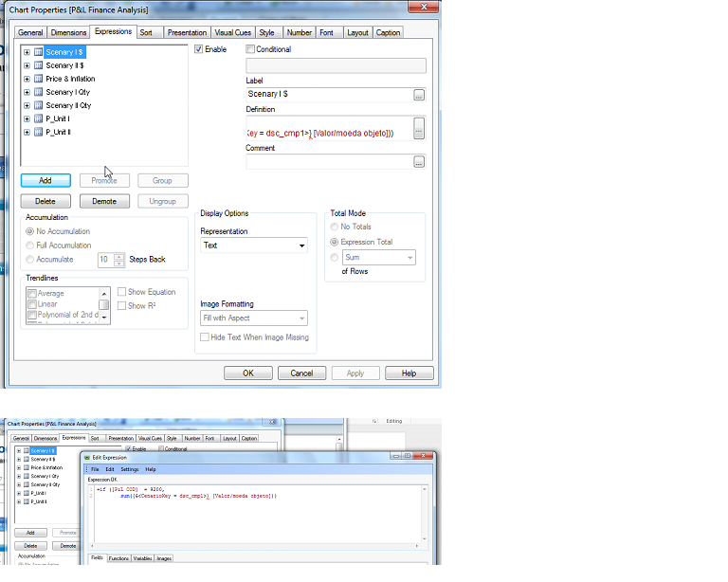Click the Scenary II Qty chart icon
The width and height of the screenshot is (728, 582).
(x=39, y=105)
